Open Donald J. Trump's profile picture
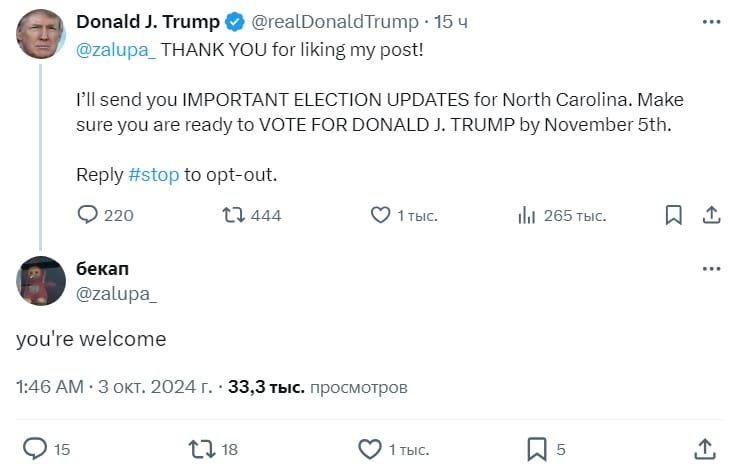 40,34
